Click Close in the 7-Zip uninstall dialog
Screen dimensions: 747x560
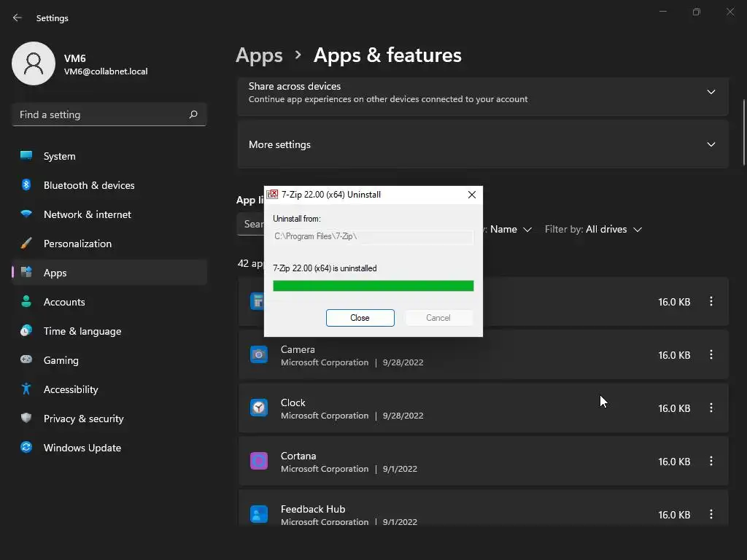tap(360, 318)
